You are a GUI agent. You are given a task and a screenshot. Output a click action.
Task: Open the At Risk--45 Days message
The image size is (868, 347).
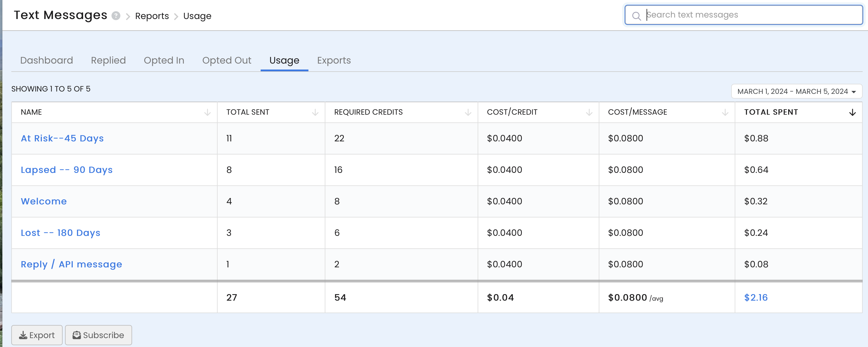pos(62,138)
